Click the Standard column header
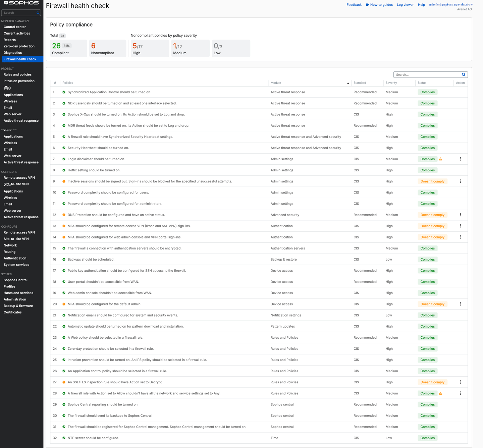Viewport: 483px width, 448px height. (367, 83)
